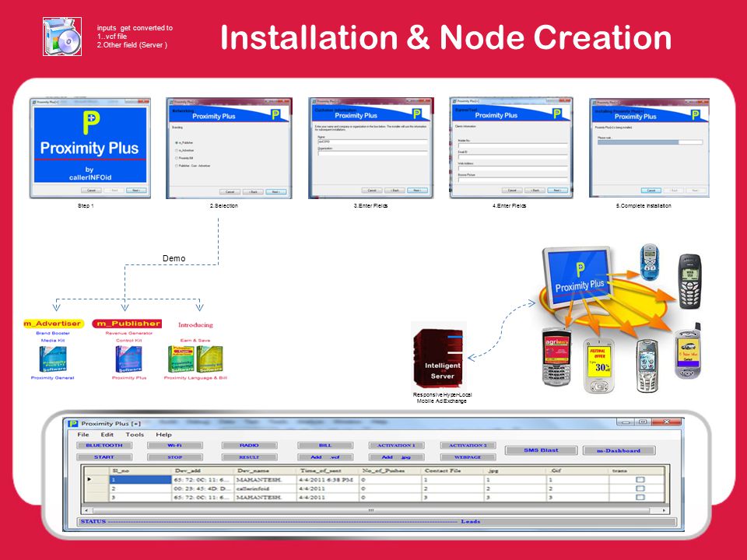Click the ACTIVATION 2 button
Screen dimensions: 747x560
point(468,445)
